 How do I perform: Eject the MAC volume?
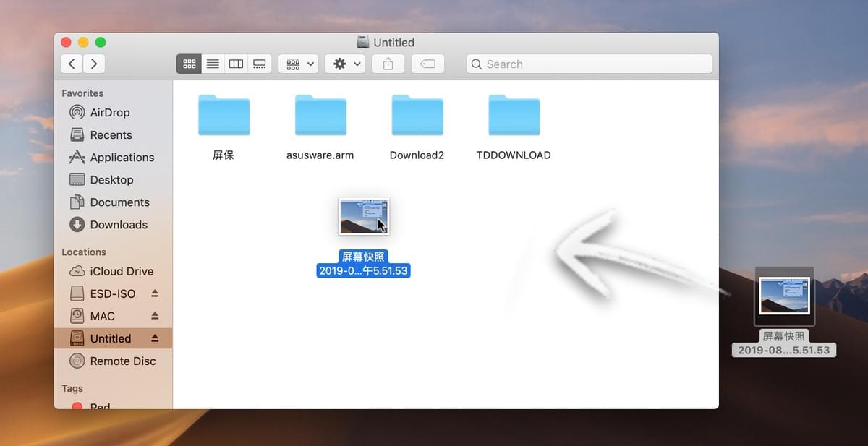(x=155, y=316)
